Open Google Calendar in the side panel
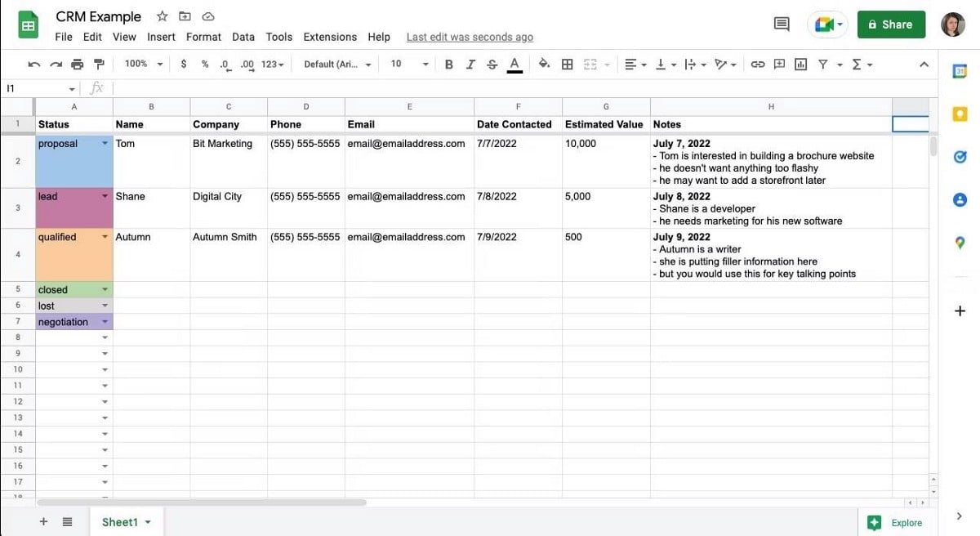The height and width of the screenshot is (536, 980). pyautogui.click(x=960, y=71)
